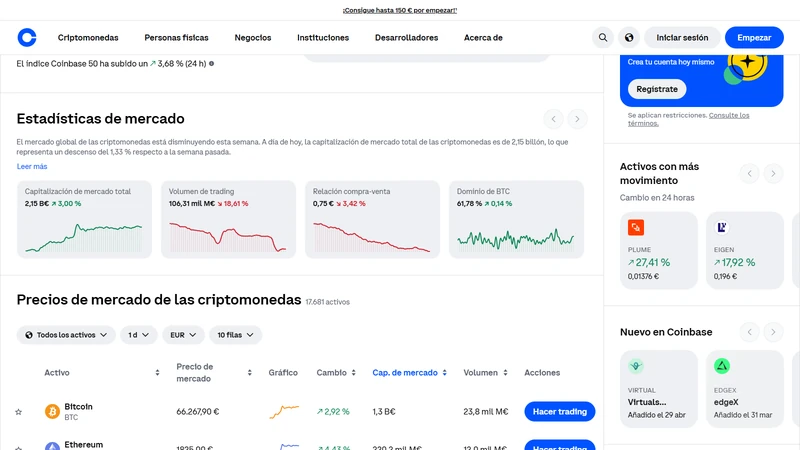Screen dimensions: 800x450
Task: Click the Bitcoin coin icon
Action: coord(52,411)
